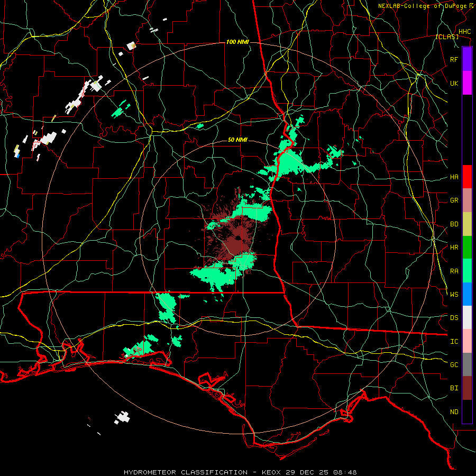Click the [CLAS] legend heading
Screen dimensions: 476x476
[447, 37]
